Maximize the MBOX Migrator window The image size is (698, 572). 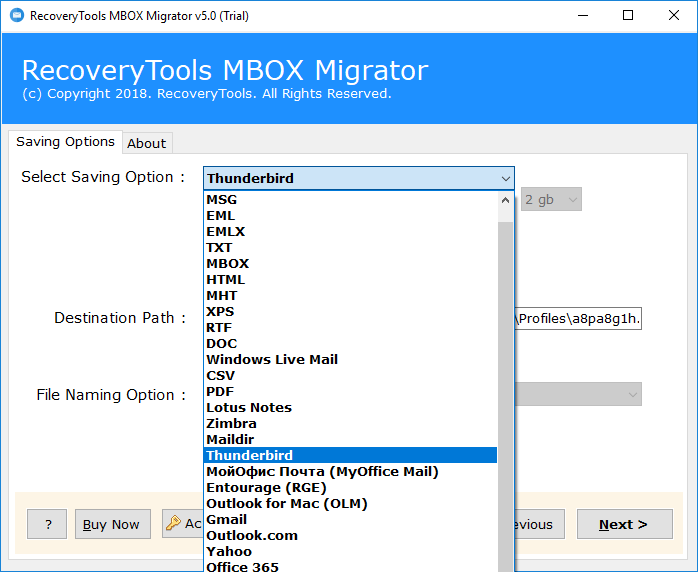tap(628, 16)
